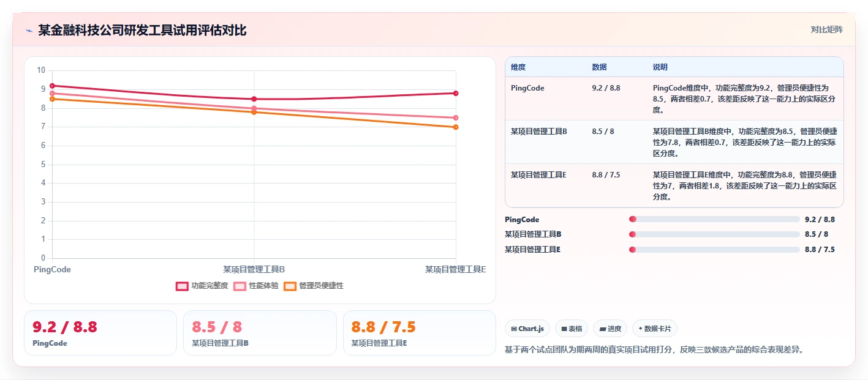Click table cell 8.8 / 7.5

tap(606, 175)
